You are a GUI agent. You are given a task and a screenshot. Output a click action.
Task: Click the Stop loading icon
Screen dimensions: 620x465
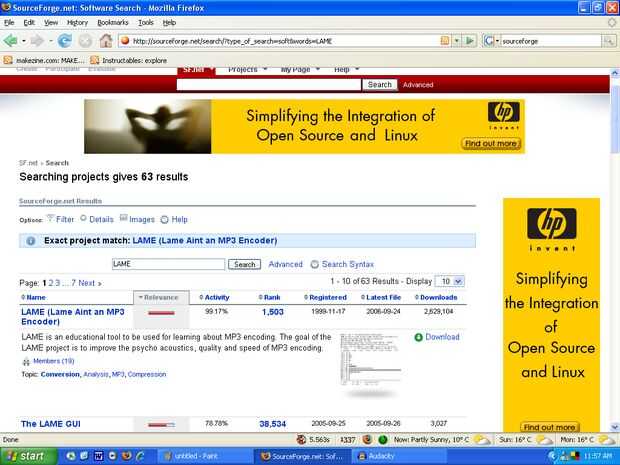85,41
